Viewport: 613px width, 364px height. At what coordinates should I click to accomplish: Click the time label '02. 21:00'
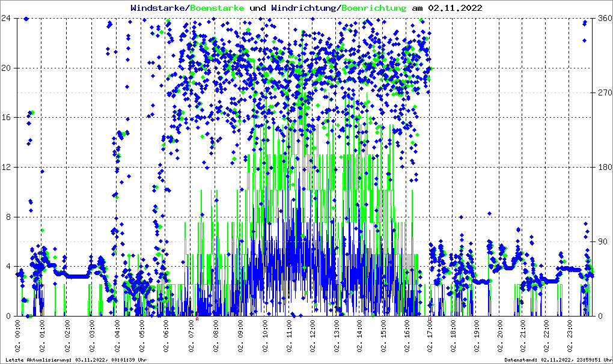(x=523, y=336)
